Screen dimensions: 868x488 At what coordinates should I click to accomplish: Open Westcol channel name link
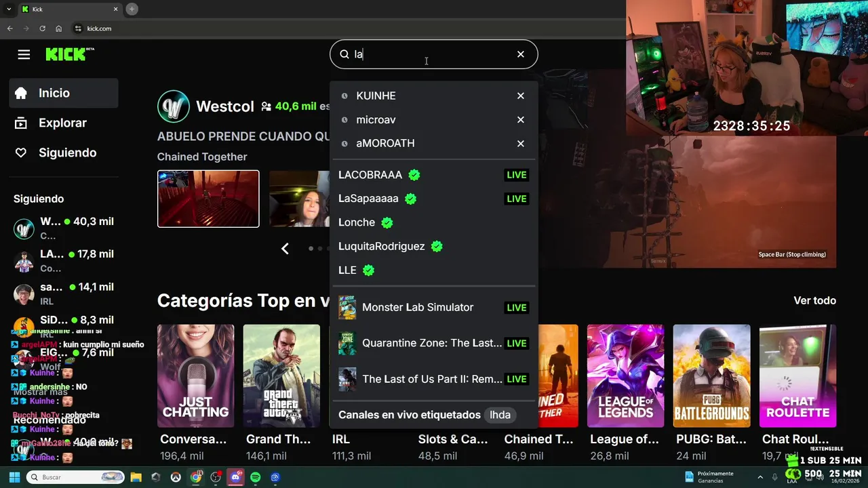(225, 106)
